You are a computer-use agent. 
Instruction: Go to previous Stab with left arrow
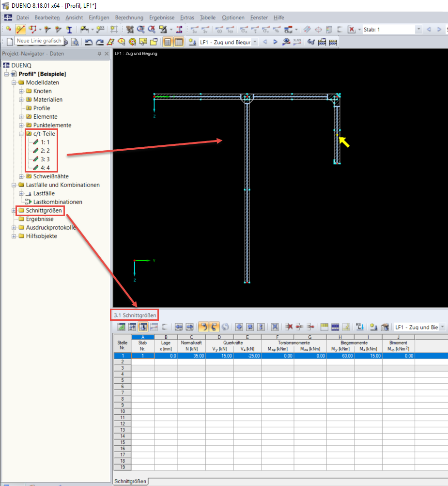click(429, 30)
